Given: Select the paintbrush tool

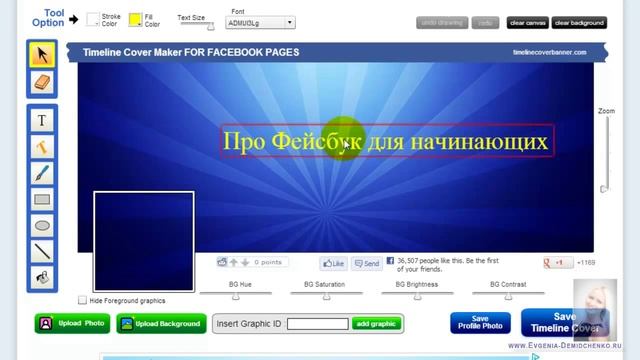Looking at the screenshot, I should click(42, 173).
